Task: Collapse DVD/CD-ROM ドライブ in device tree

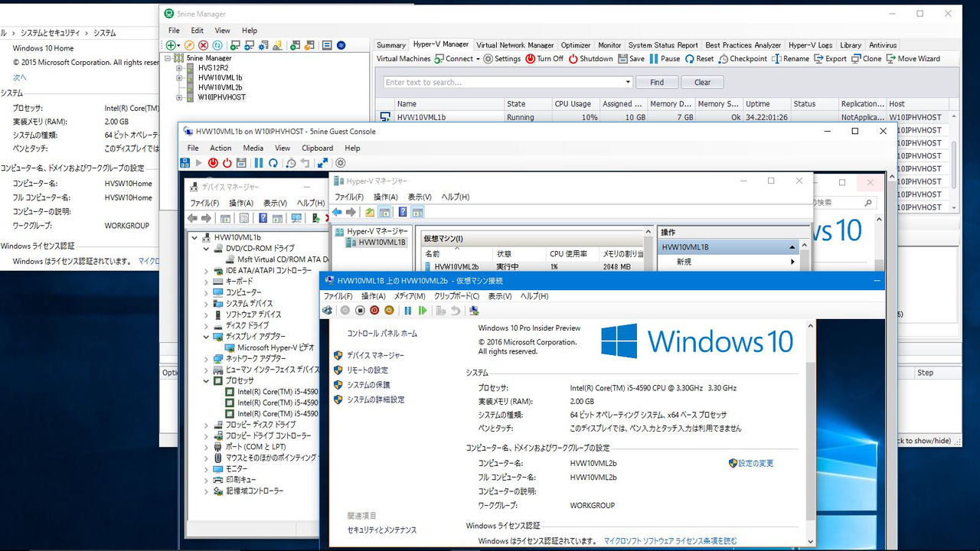Action: pyautogui.click(x=207, y=249)
